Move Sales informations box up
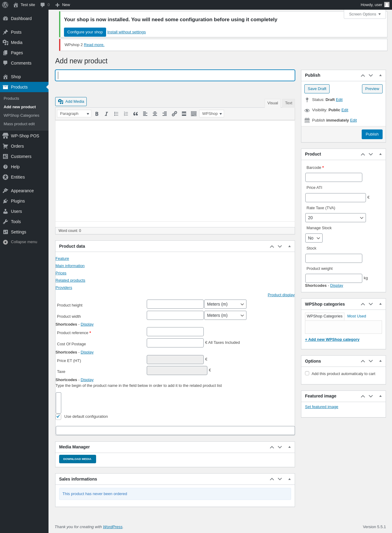 click(272, 479)
